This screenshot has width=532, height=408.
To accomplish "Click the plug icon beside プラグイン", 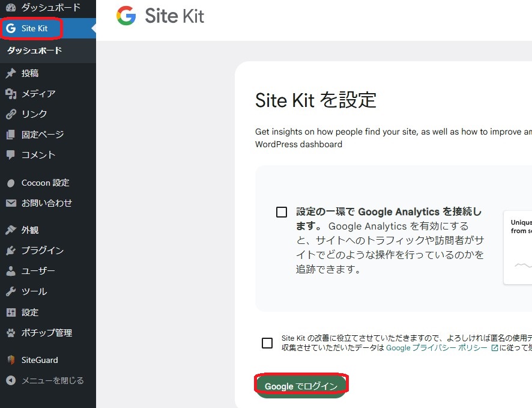I will pyautogui.click(x=11, y=251).
